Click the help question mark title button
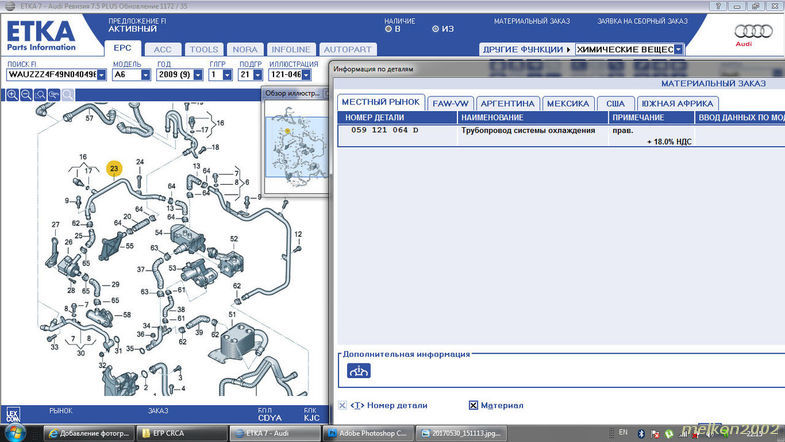The image size is (785, 442). pyautogui.click(x=717, y=6)
